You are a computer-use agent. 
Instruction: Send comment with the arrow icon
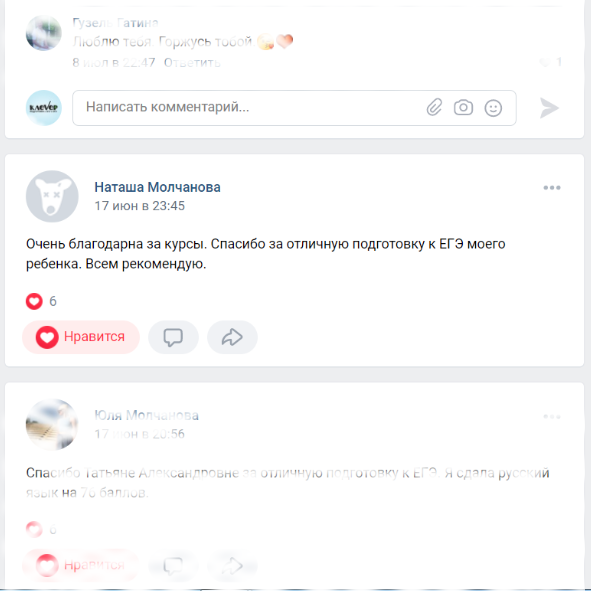pos(549,108)
